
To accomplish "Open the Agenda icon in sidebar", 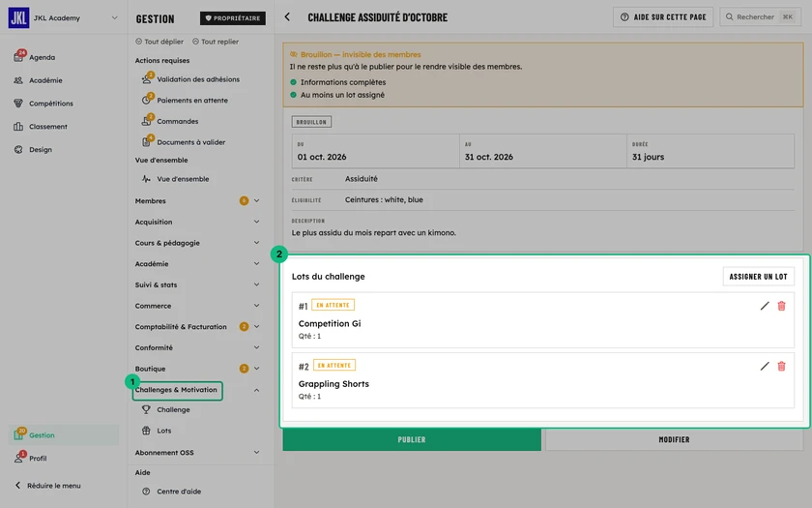I will click(18, 56).
